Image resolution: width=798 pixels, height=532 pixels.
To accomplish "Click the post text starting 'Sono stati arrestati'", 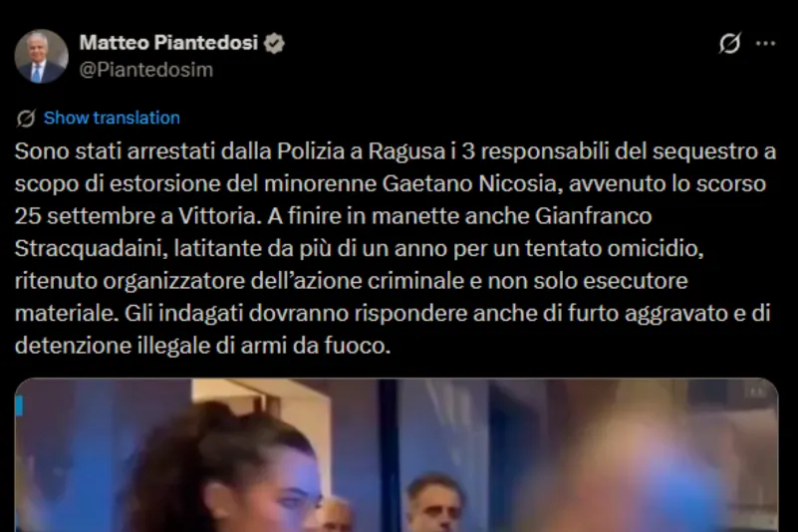I will click(x=396, y=248).
